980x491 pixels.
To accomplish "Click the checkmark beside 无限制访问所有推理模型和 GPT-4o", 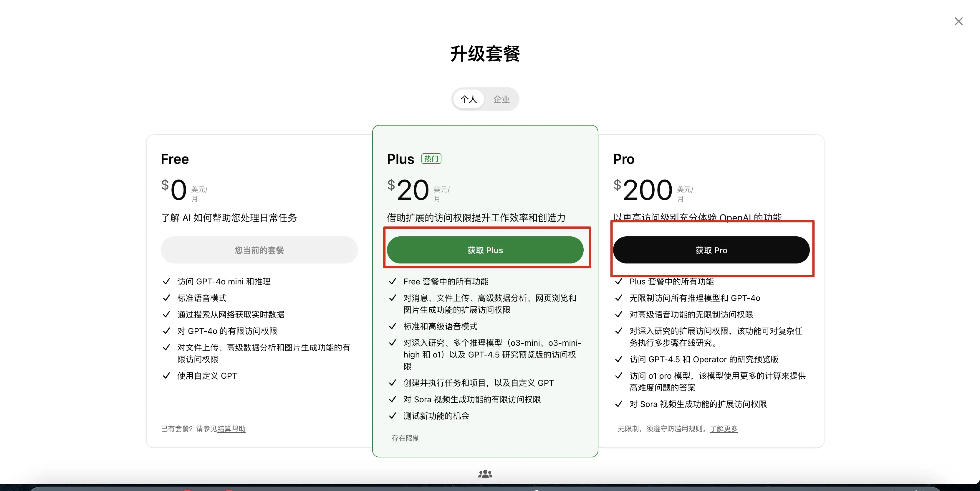I will (x=619, y=298).
